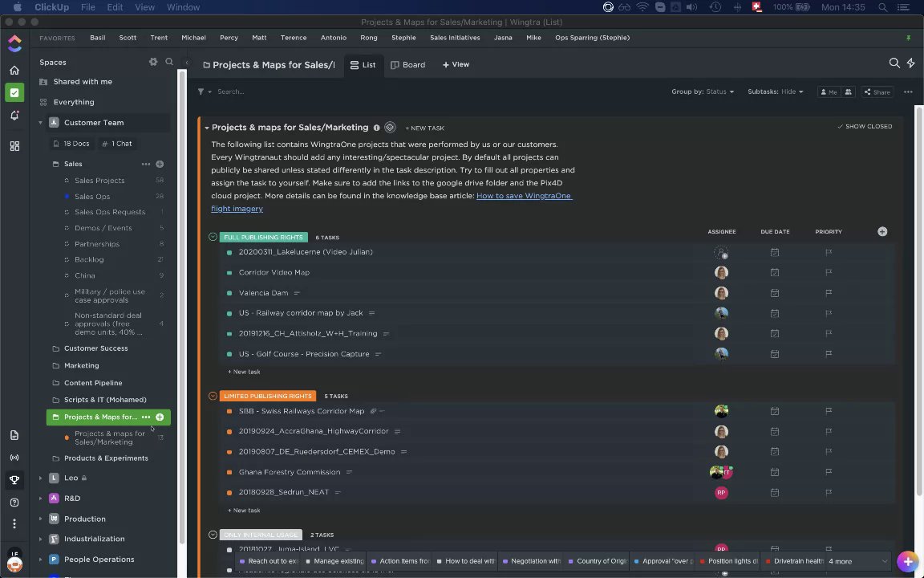
Task: Open the Sales Initiatives favorite
Action: point(455,38)
